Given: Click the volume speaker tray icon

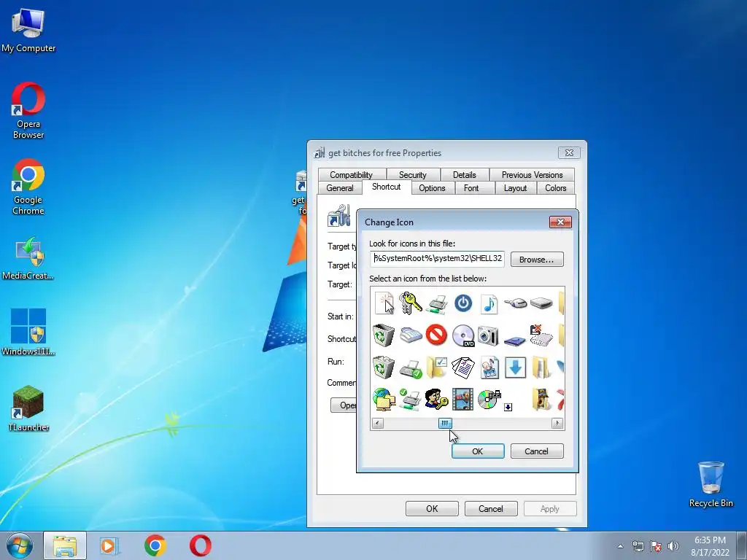Looking at the screenshot, I should click(x=673, y=546).
